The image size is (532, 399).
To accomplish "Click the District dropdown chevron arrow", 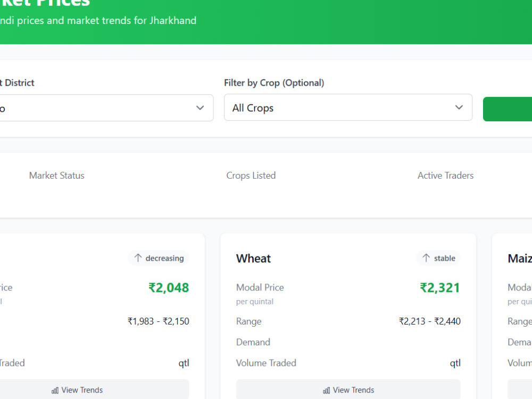I will [200, 108].
